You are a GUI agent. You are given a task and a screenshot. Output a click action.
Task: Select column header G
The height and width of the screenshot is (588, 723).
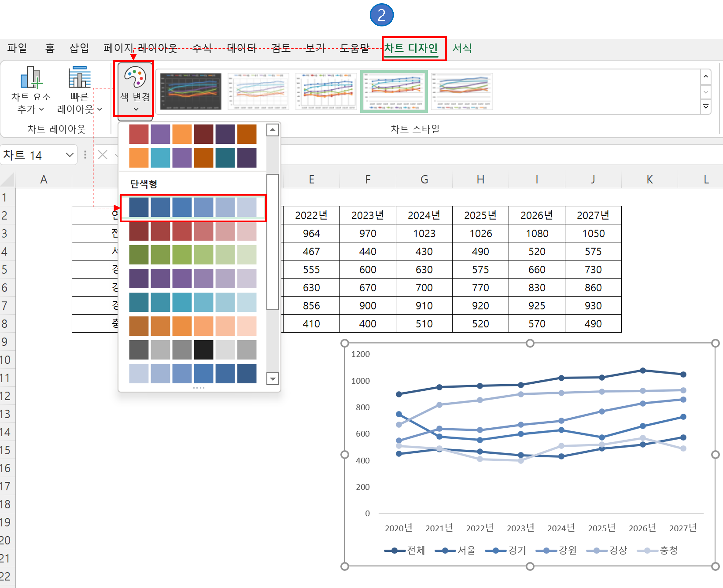tap(424, 179)
